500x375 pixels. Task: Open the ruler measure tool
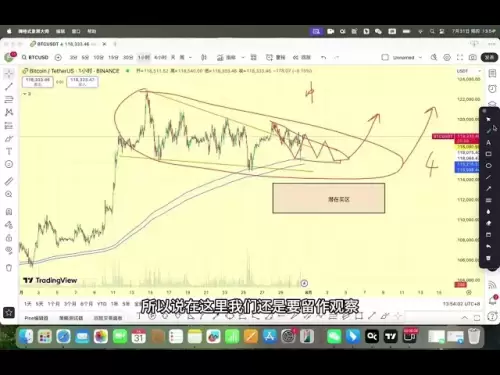pos(9,181)
